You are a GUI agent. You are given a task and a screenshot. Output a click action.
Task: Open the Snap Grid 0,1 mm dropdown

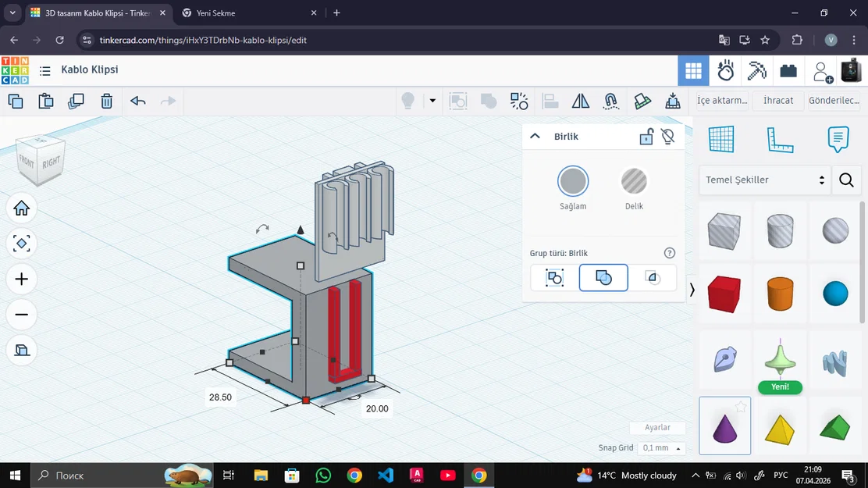[661, 448]
